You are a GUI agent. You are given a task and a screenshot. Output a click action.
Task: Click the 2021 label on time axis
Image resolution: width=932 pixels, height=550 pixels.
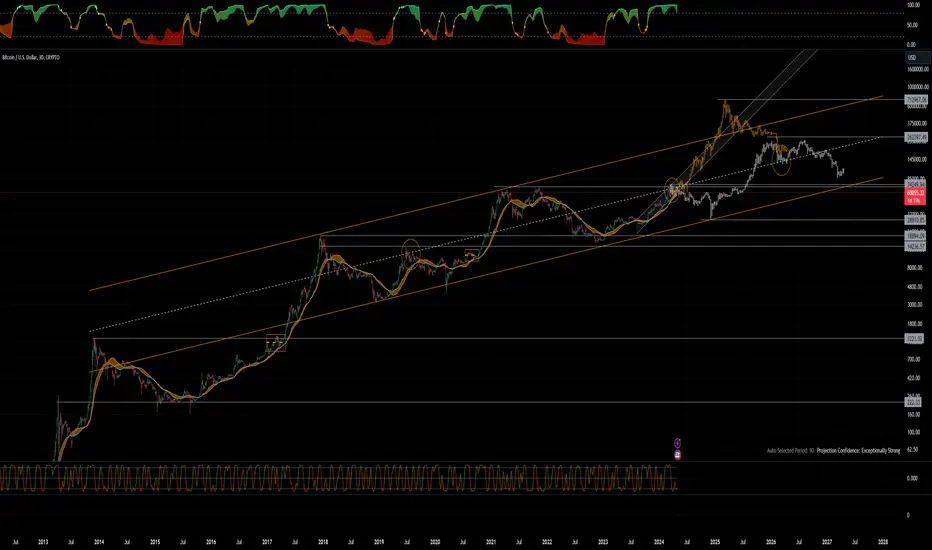tap(491, 542)
